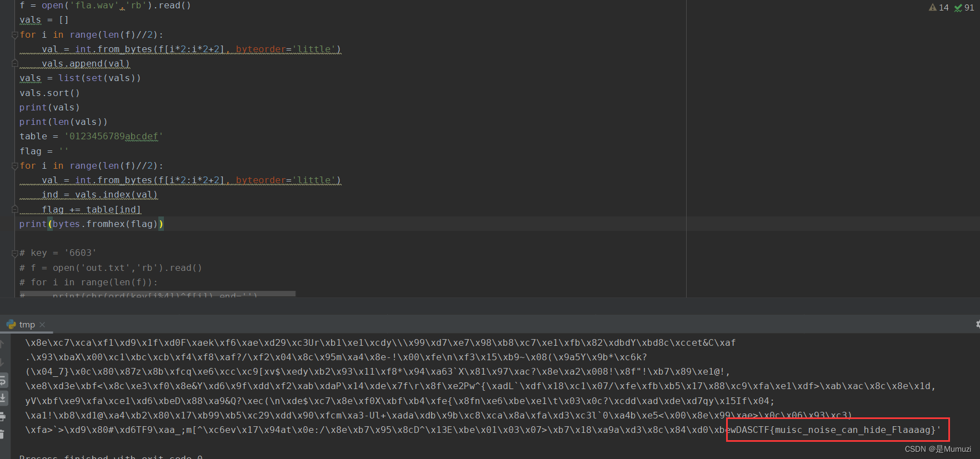Click the Python icon on tmp run tab
Image resolution: width=980 pixels, height=459 pixels.
click(11, 324)
